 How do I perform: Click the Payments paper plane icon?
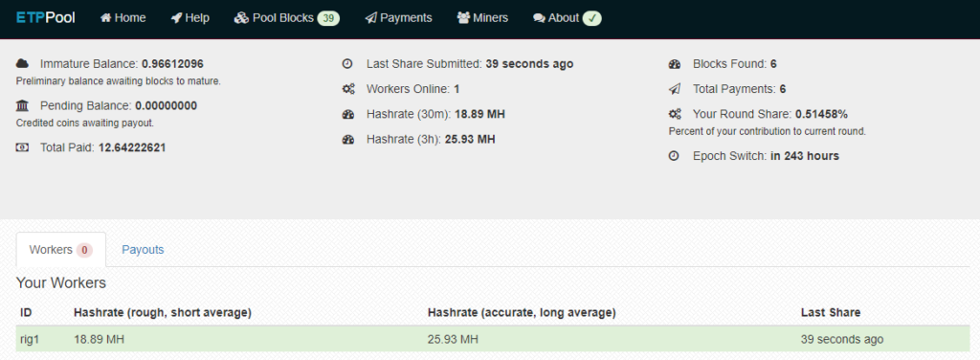370,18
